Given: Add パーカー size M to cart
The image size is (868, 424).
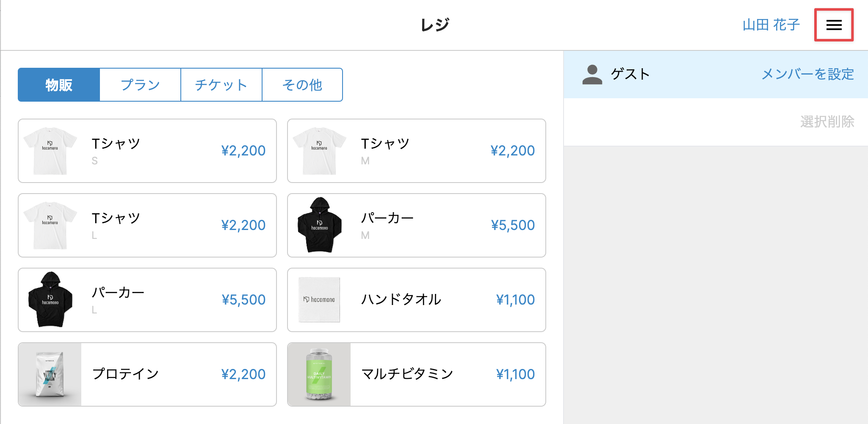Looking at the screenshot, I should coord(417,225).
